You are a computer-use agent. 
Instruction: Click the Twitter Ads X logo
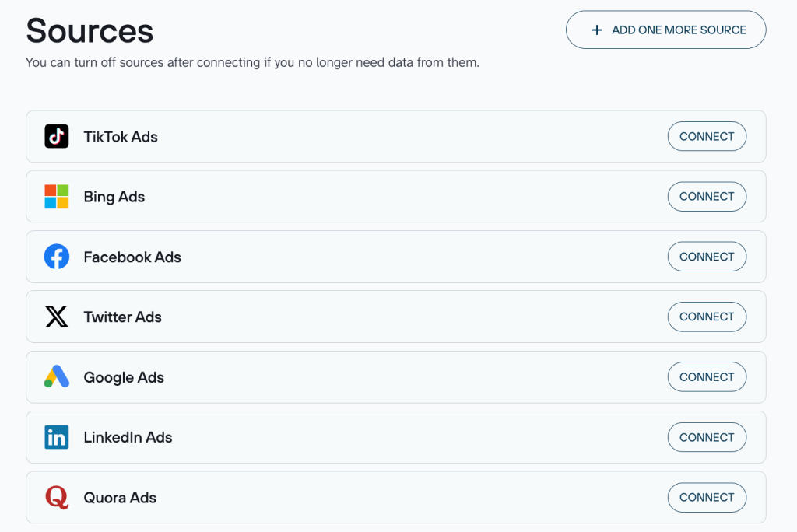point(57,317)
